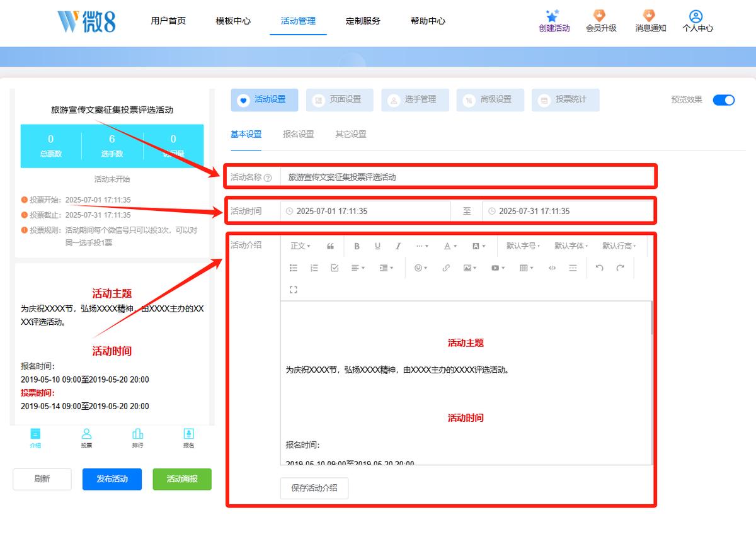The width and height of the screenshot is (756, 537).
Task: Undo the last edit
Action: pyautogui.click(x=600, y=268)
